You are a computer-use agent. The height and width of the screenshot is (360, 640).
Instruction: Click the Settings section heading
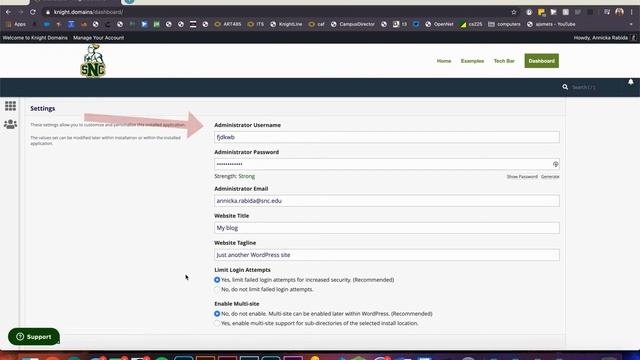click(42, 109)
